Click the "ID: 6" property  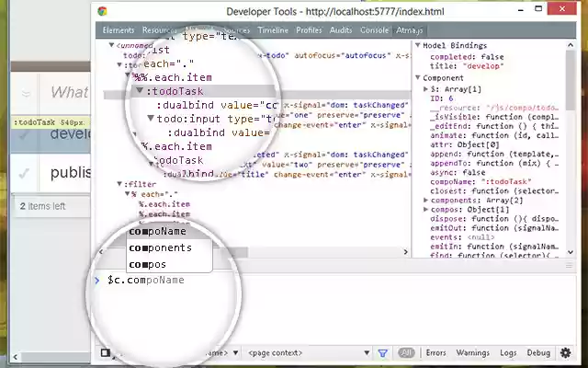[x=441, y=98]
